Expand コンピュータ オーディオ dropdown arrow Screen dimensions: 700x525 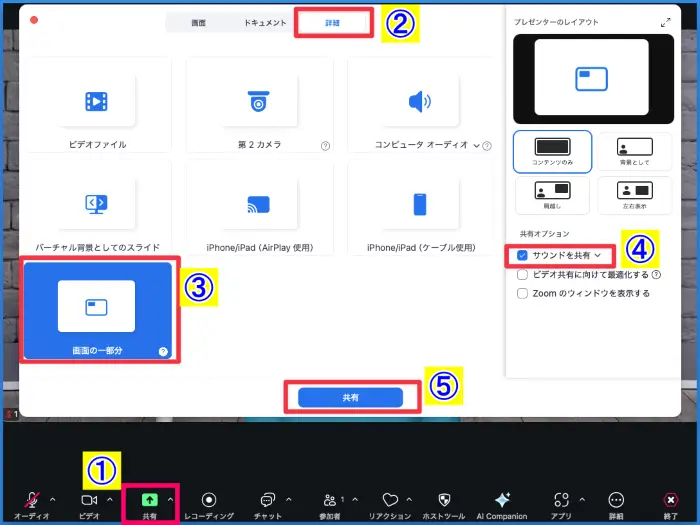coord(477,144)
